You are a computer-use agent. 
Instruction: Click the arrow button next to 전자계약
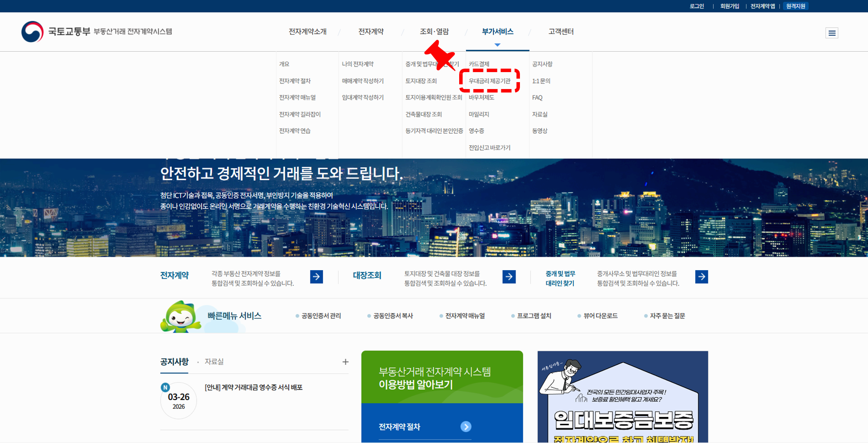coord(316,277)
